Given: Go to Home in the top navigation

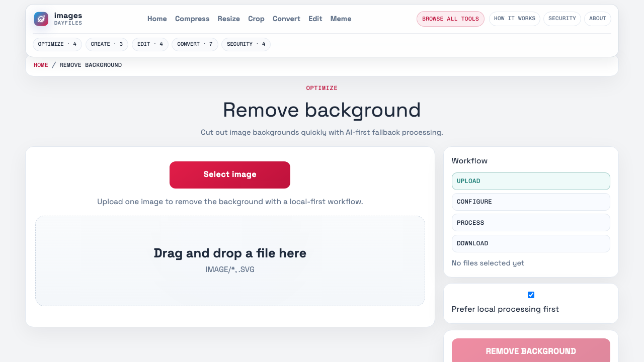Looking at the screenshot, I should [x=157, y=19].
